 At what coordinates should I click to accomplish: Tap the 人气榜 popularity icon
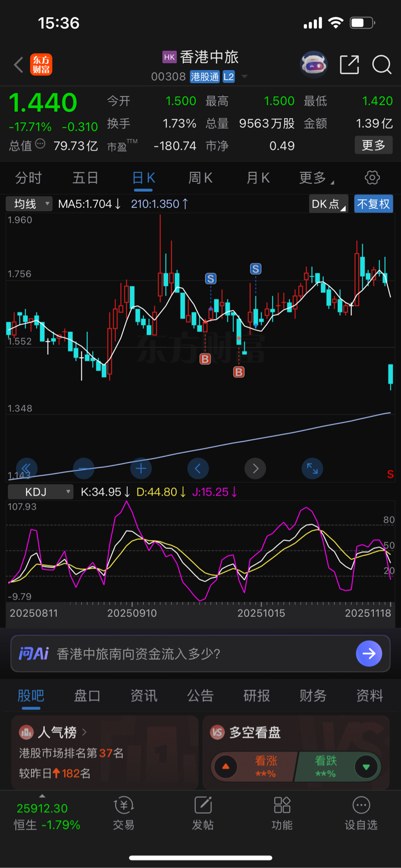pyautogui.click(x=26, y=732)
